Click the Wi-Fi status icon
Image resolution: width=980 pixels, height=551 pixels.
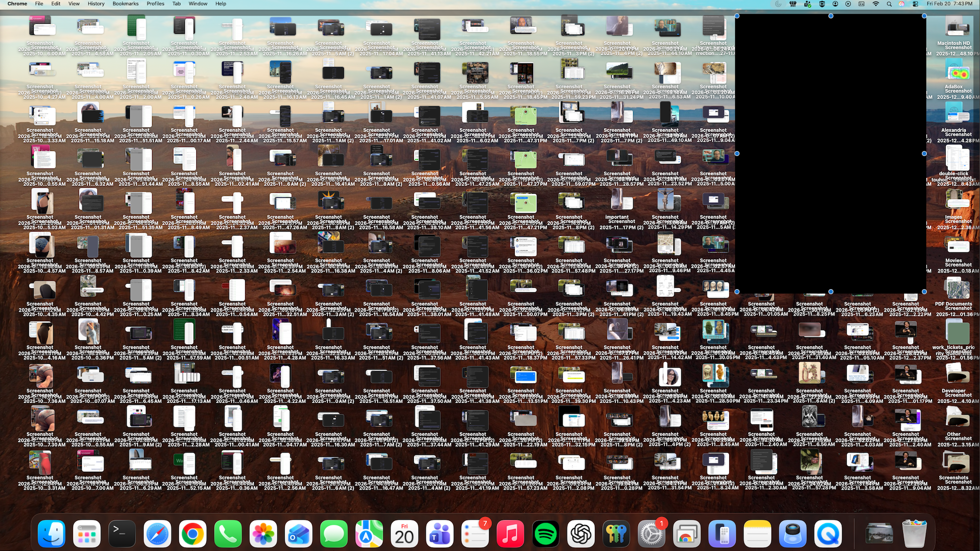tap(876, 3)
